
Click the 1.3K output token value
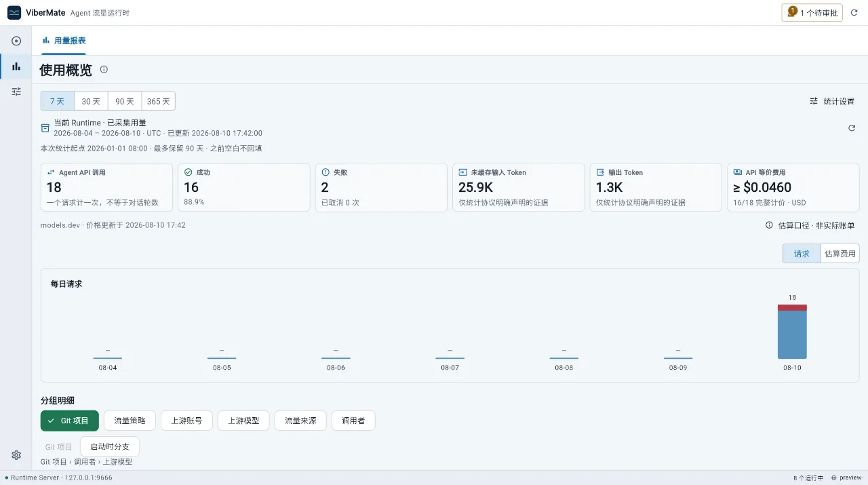[x=609, y=187]
